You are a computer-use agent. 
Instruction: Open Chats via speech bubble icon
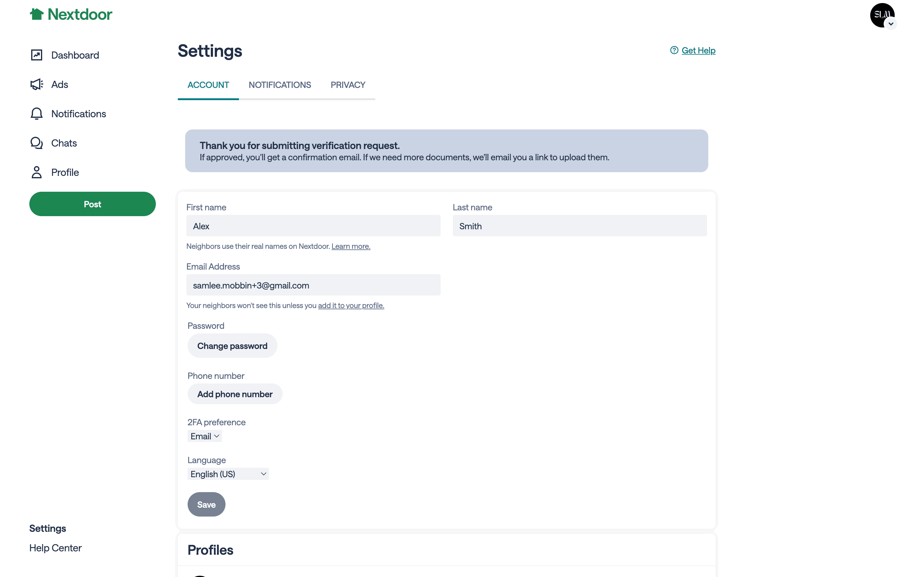[x=37, y=143]
